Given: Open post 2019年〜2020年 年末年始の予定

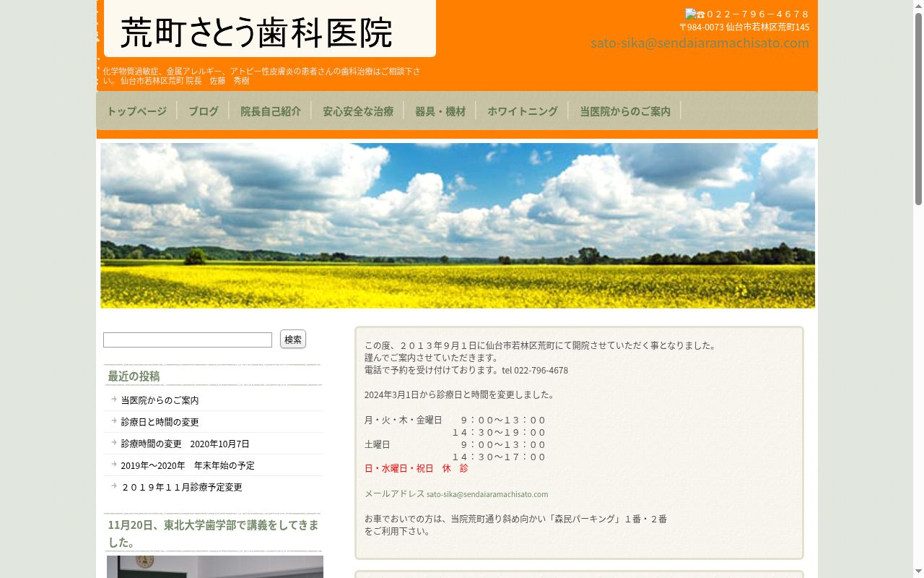Looking at the screenshot, I should (x=188, y=465).
